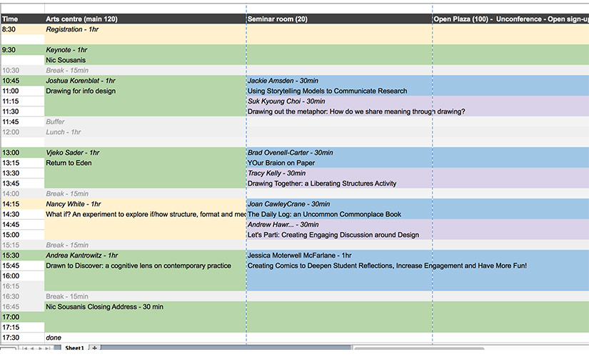Image resolution: width=589 pixels, height=364 pixels.
Task: Click the '15:00' time cell
Action: [x=23, y=235]
